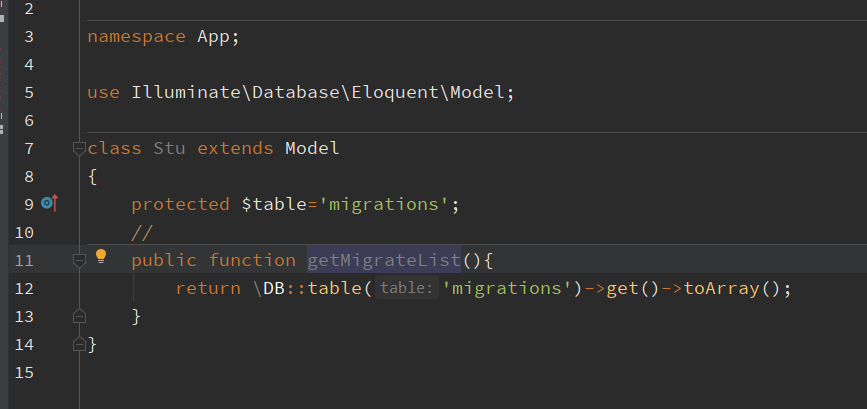Click the highlighted getMigrateList method name
Screen dimensions: 867x409
(x=383, y=261)
